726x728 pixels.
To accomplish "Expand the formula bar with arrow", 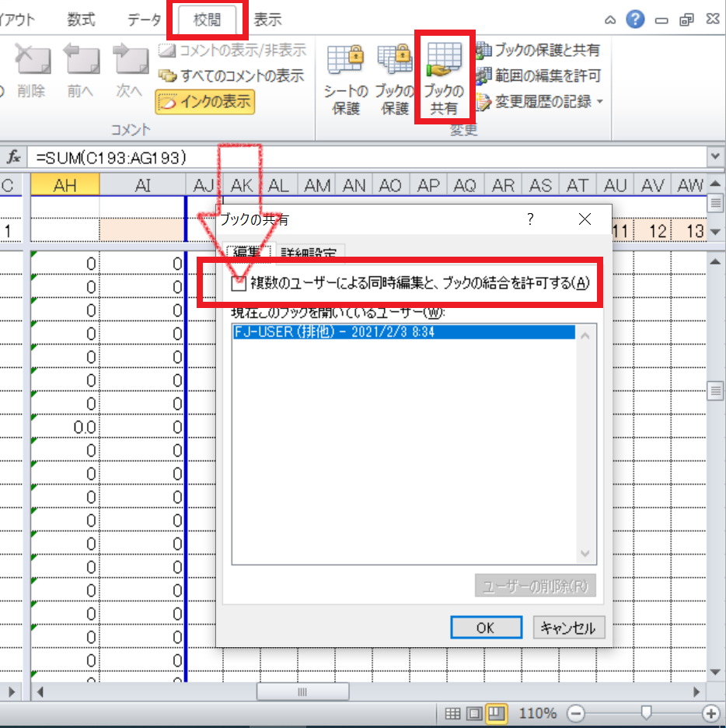I will tap(715, 157).
